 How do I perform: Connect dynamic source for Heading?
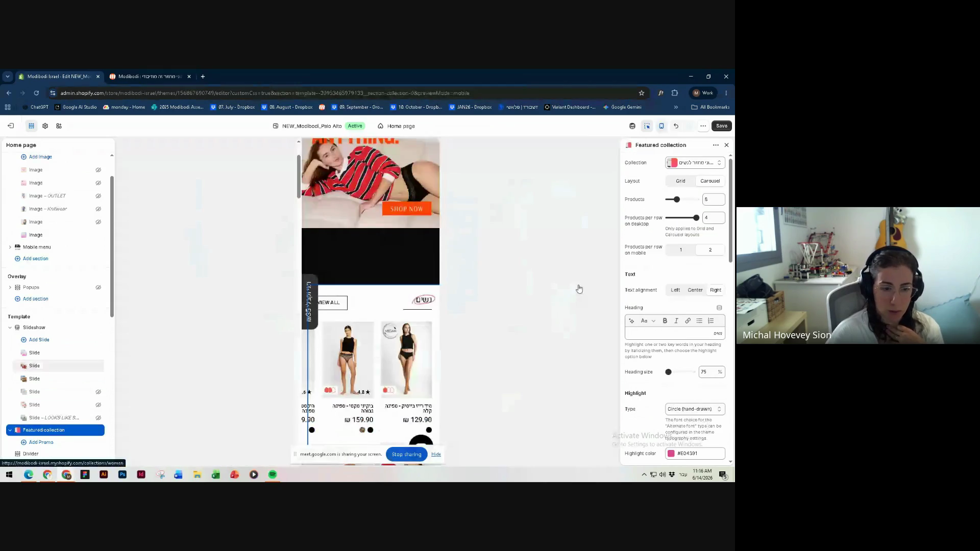(x=719, y=308)
